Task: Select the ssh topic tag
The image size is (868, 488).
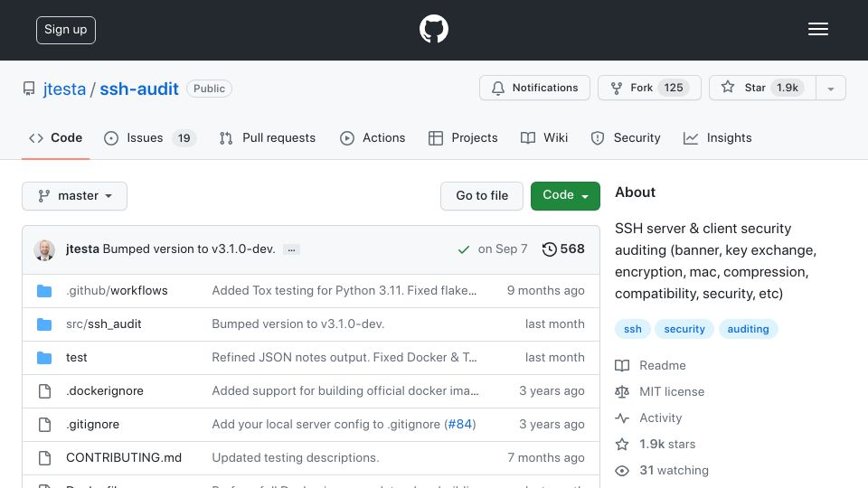Action: (633, 329)
